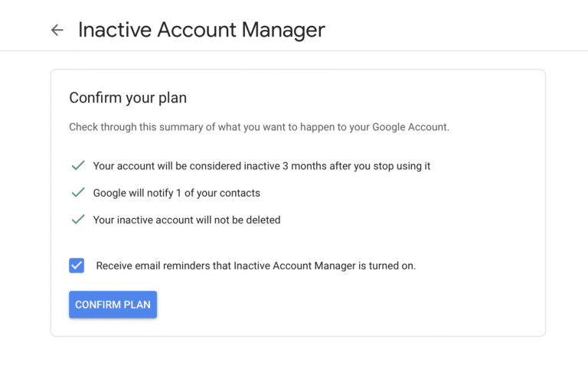The image size is (588, 375).
Task: Click the checkmark beside the 3 months line
Action: (x=77, y=165)
